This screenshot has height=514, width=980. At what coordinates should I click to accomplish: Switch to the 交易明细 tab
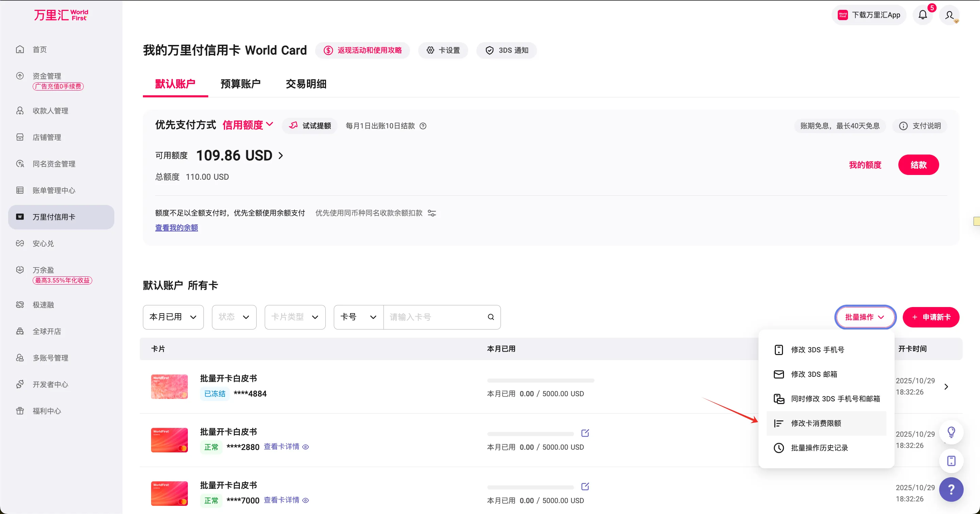click(306, 84)
